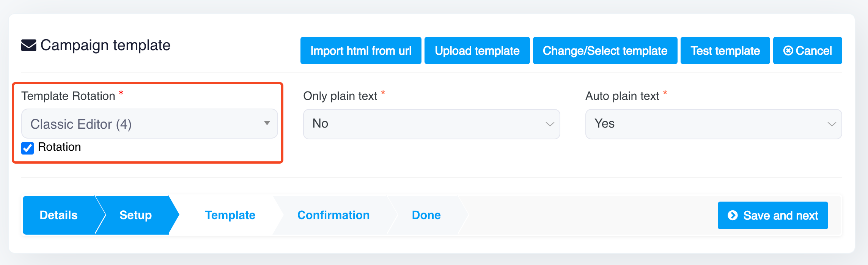This screenshot has height=265, width=868.
Task: Click the Campaign template heading text
Action: click(105, 45)
